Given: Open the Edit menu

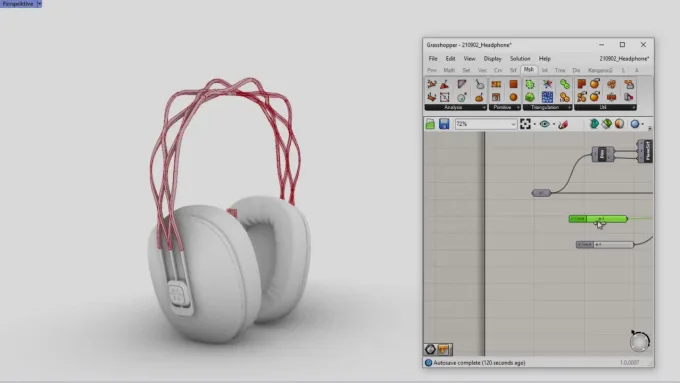Looking at the screenshot, I should coord(451,59).
